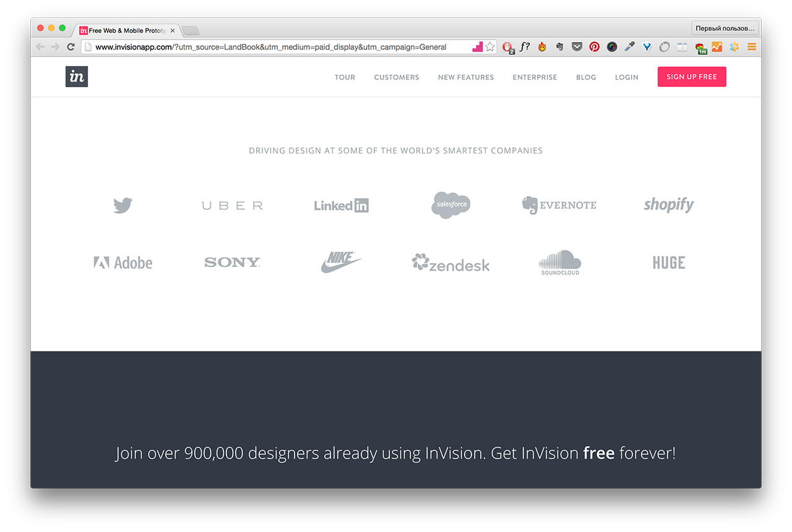Open the Chrome user profile switcher
Screen dimensions: 792x532
(725, 28)
